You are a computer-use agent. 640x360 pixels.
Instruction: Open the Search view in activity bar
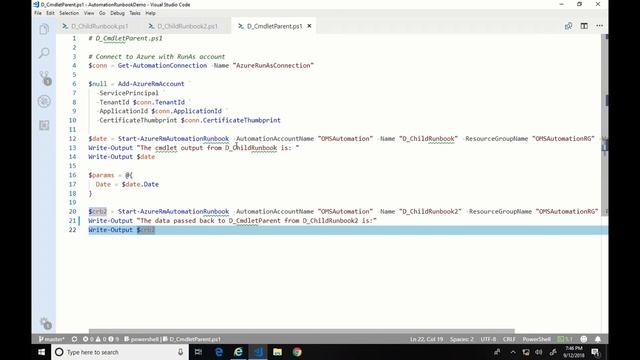tap(44, 53)
